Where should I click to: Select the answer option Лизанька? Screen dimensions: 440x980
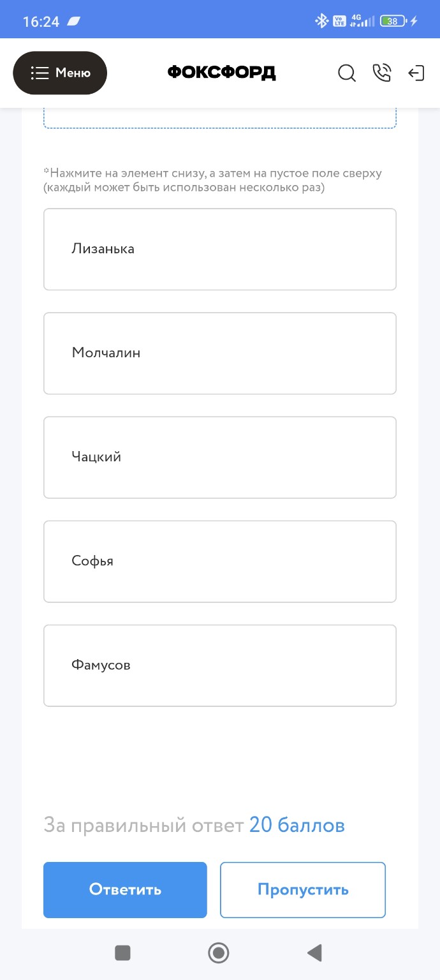point(219,249)
